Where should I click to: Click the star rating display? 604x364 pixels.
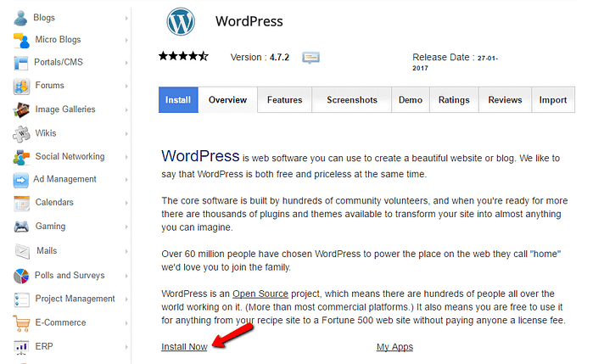tap(183, 56)
